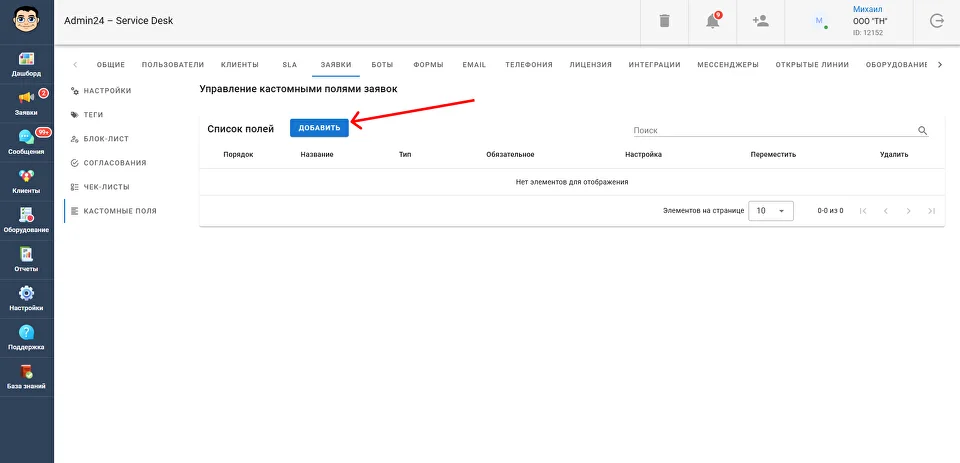
Task: Switch to the SLA tab
Action: [x=290, y=64]
